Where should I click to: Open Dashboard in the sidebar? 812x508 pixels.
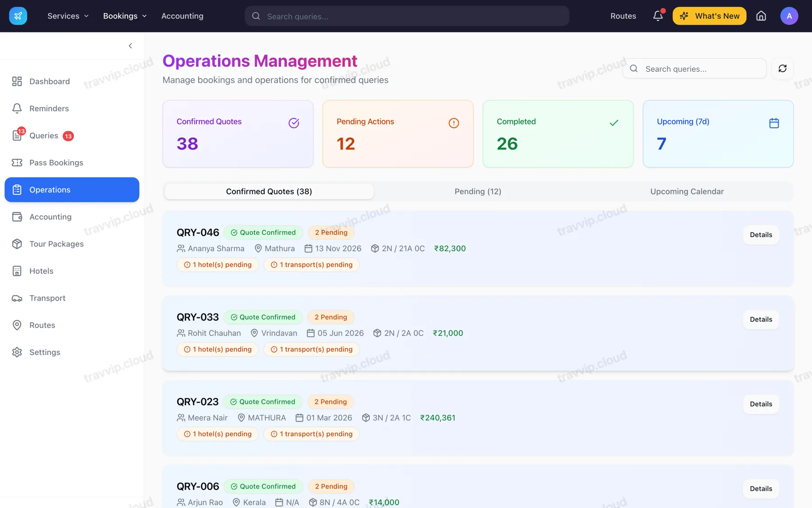click(72, 81)
